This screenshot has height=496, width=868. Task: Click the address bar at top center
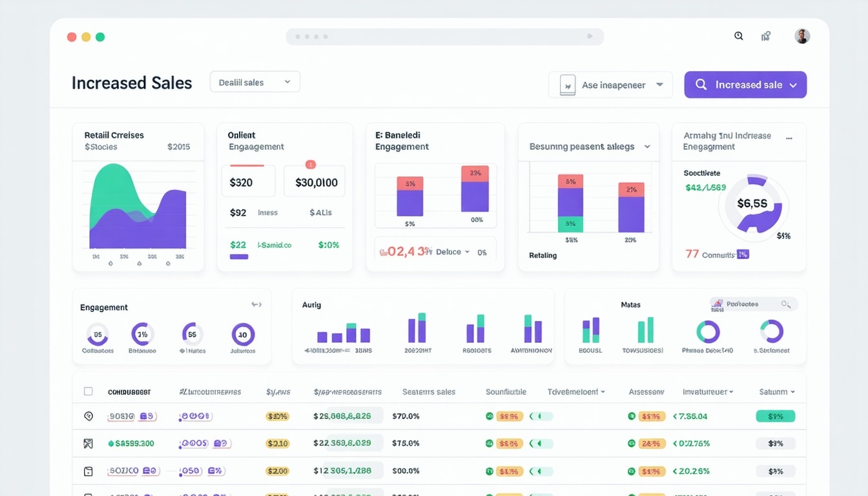click(x=444, y=36)
